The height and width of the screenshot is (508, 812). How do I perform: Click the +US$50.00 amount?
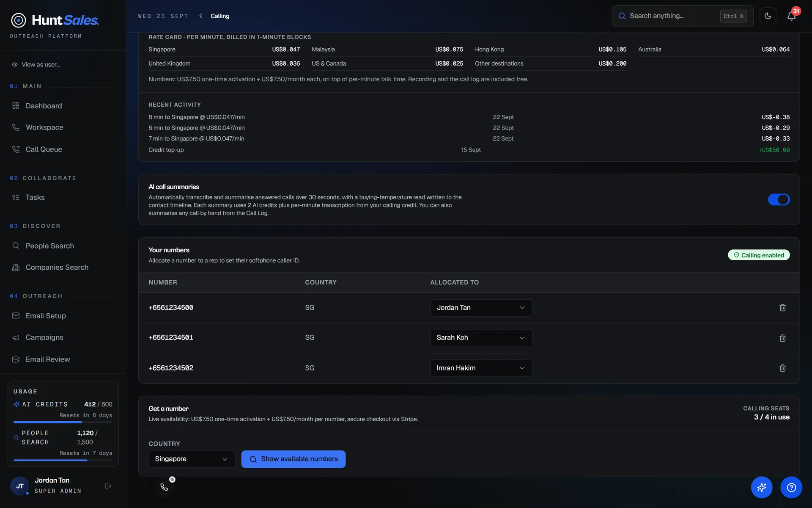[x=774, y=150]
